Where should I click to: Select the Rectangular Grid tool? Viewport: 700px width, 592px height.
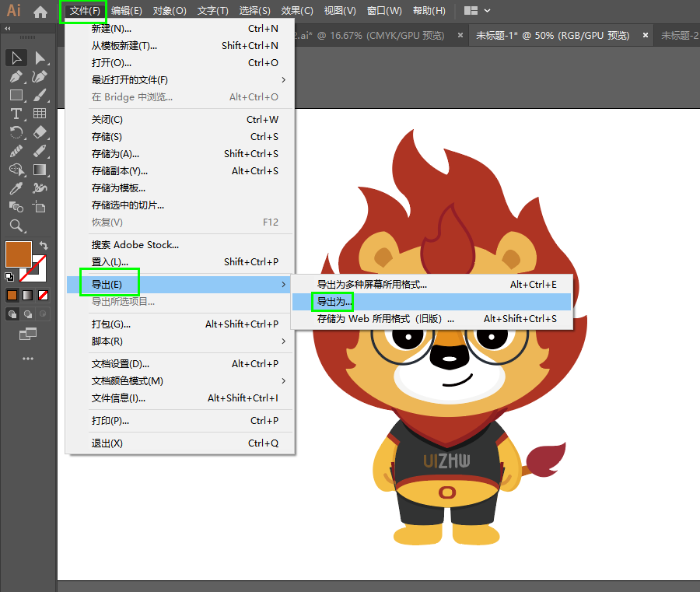[x=40, y=114]
